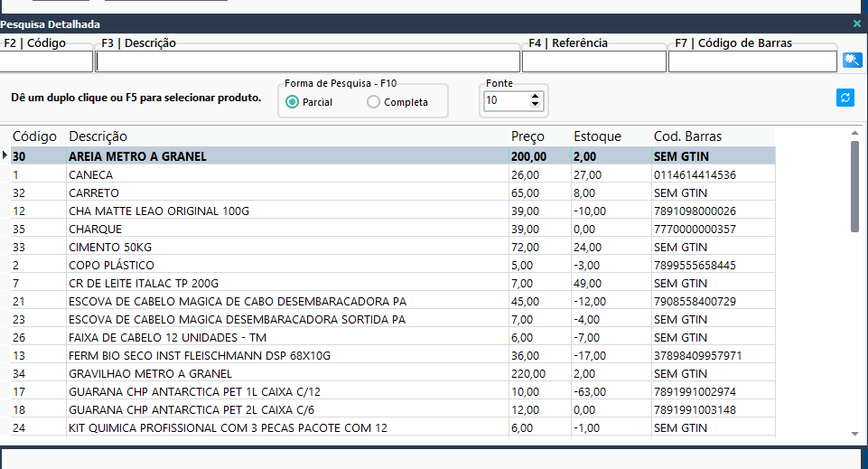
Task: Select KIT QUIMICA PROFISSIONAL COM 3 PECAS row
Action: pyautogui.click(x=393, y=428)
